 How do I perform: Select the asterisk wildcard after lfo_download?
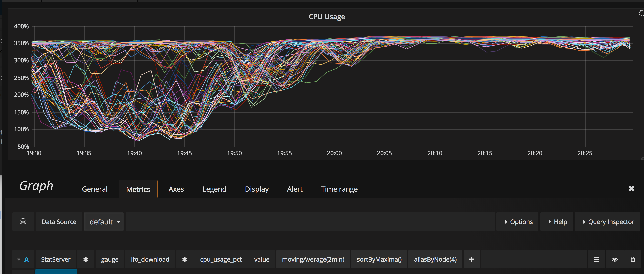pyautogui.click(x=185, y=259)
